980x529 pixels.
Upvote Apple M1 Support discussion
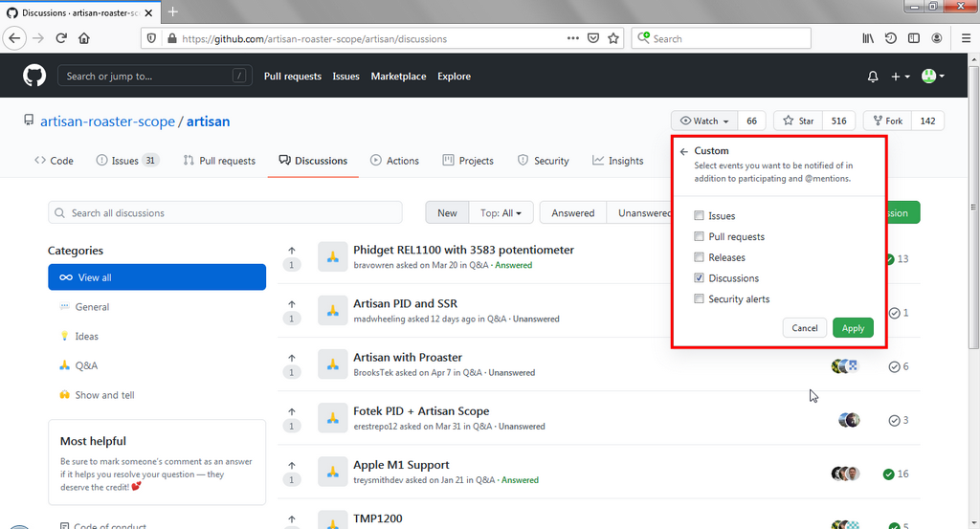(x=292, y=465)
